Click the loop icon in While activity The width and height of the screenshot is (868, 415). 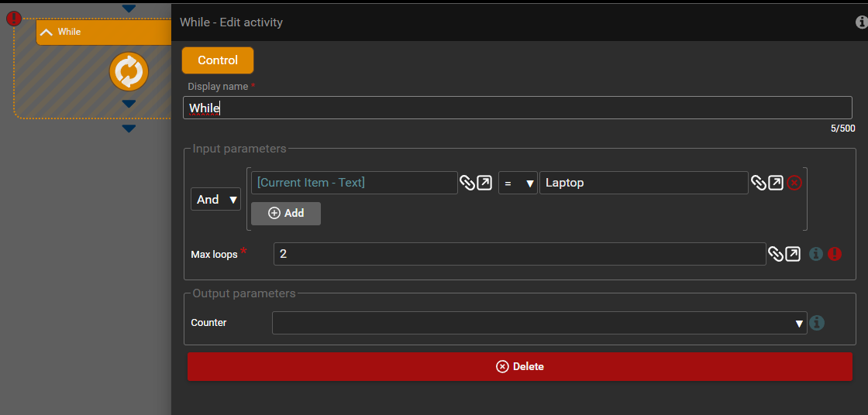point(129,71)
